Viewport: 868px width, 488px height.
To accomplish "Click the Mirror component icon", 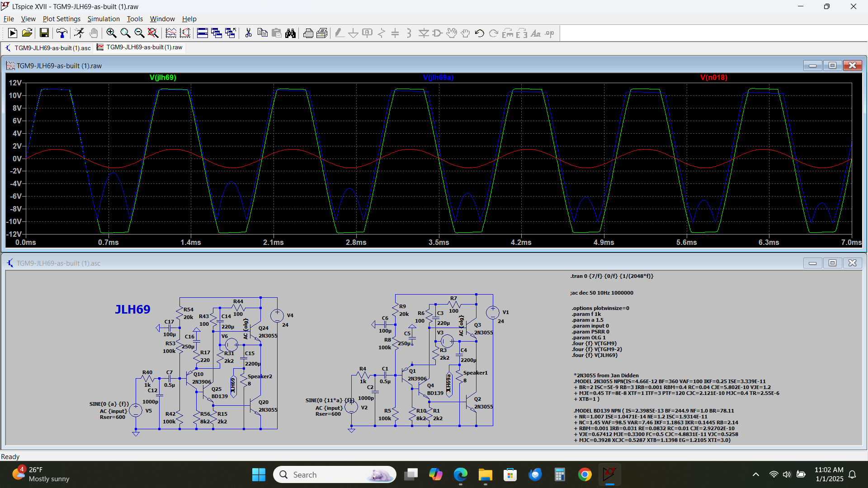I will (521, 33).
